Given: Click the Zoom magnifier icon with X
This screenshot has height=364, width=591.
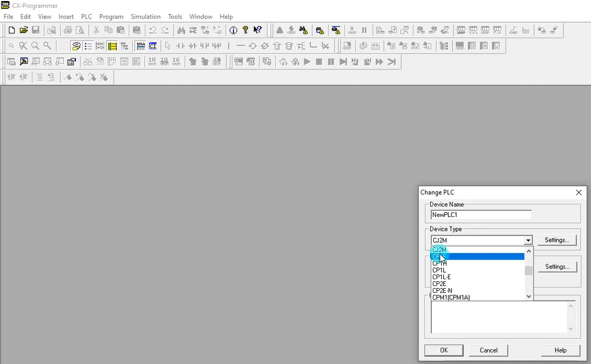Looking at the screenshot, I should 23,46.
